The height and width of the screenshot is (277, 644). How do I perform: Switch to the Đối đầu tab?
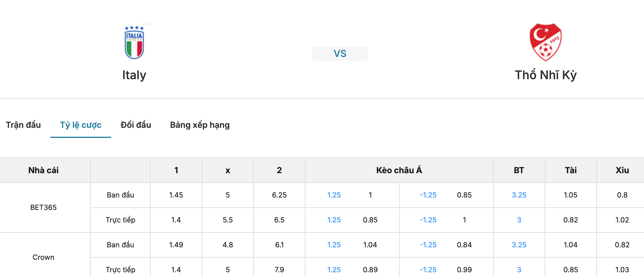tap(136, 125)
